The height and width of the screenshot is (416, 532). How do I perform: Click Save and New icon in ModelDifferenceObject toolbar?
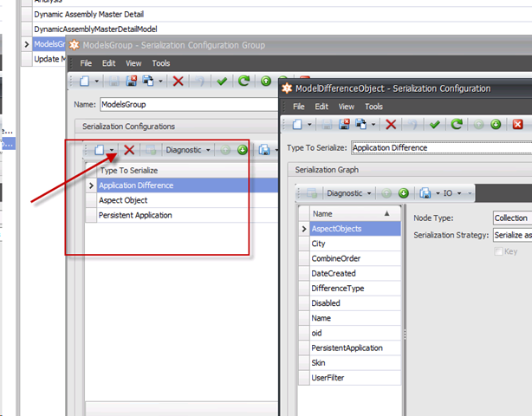point(361,125)
